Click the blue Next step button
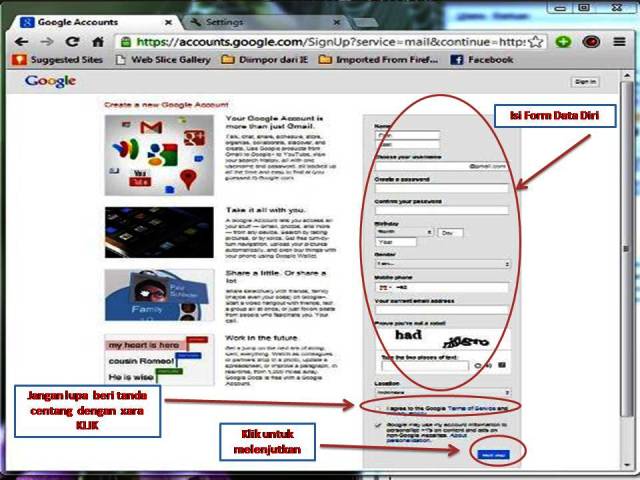Image resolution: width=640 pixels, height=480 pixels. tap(493, 455)
